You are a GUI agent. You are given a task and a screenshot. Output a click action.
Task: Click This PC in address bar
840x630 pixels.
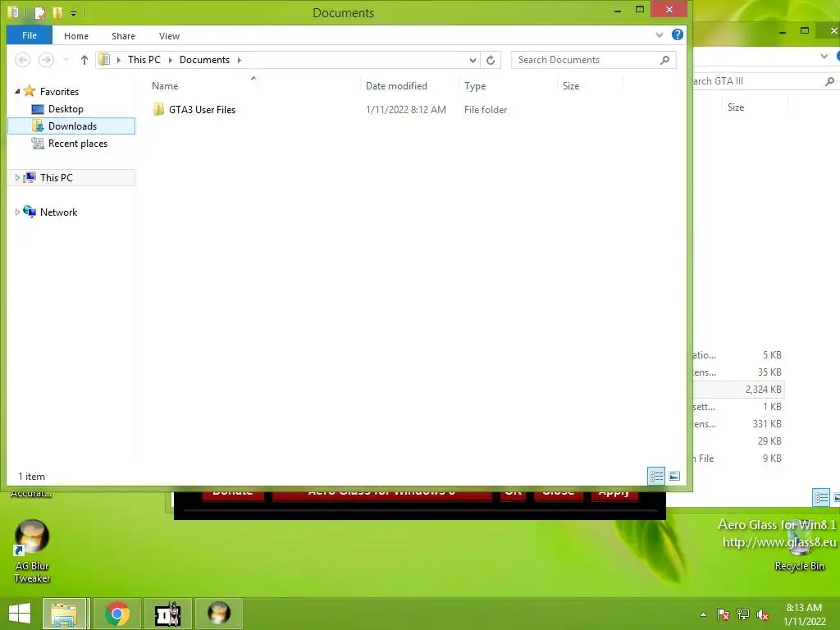point(144,59)
